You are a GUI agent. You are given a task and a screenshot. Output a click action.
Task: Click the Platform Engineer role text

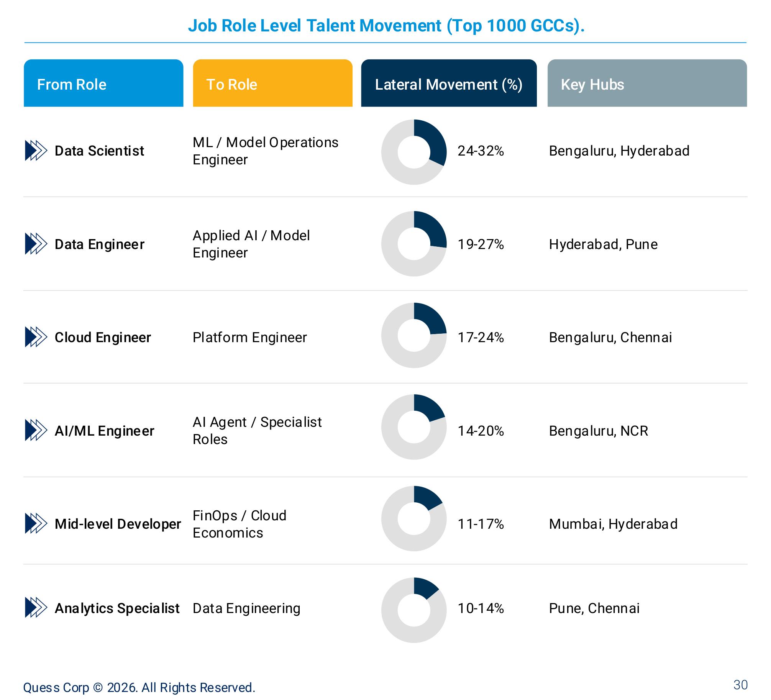point(250,337)
